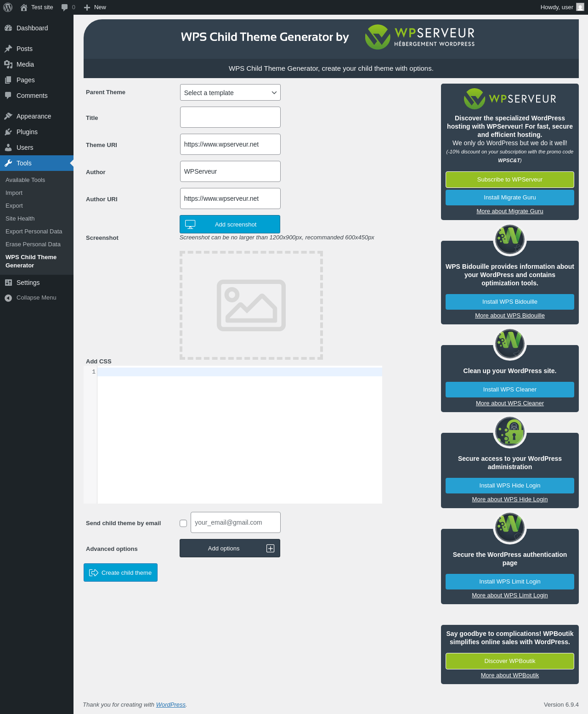588x714 pixels.
Task: Click the Pages icon in sidebar
Action: tap(8, 80)
